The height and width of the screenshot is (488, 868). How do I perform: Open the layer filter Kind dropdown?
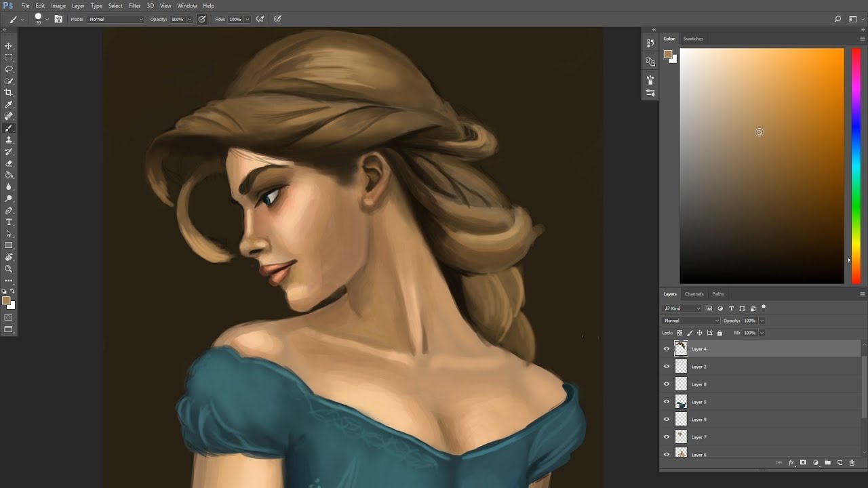point(682,308)
